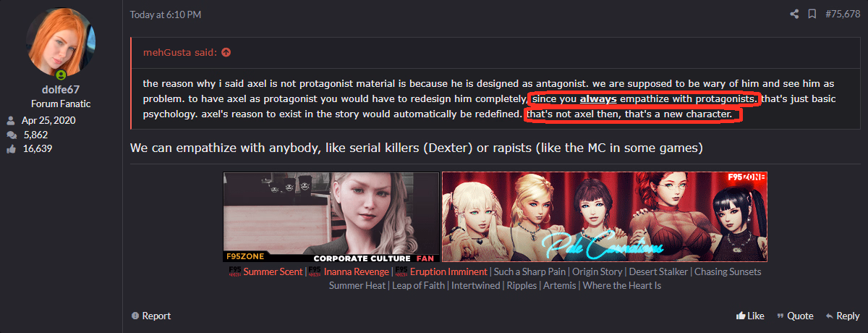
Task: Click the share icon beside post number
Action: click(794, 14)
